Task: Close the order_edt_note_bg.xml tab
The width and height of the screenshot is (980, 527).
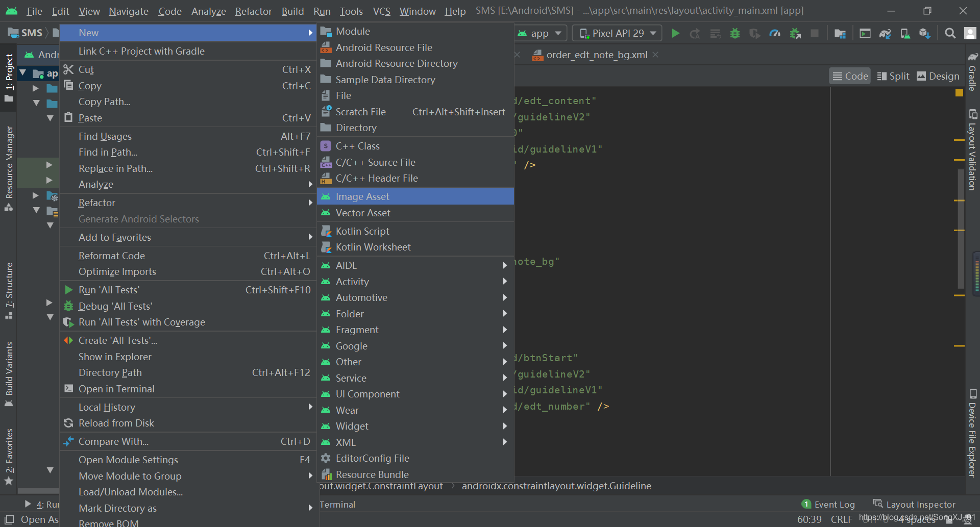Action: click(x=655, y=55)
